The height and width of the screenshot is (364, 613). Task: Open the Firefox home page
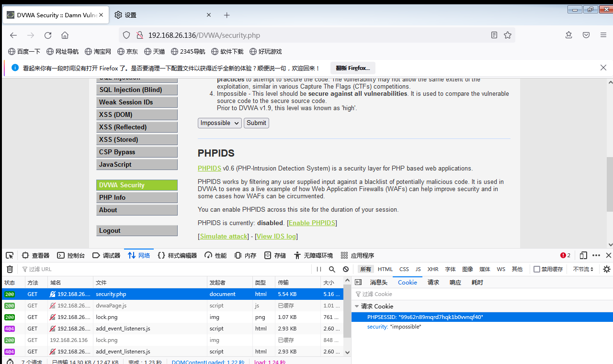point(65,35)
